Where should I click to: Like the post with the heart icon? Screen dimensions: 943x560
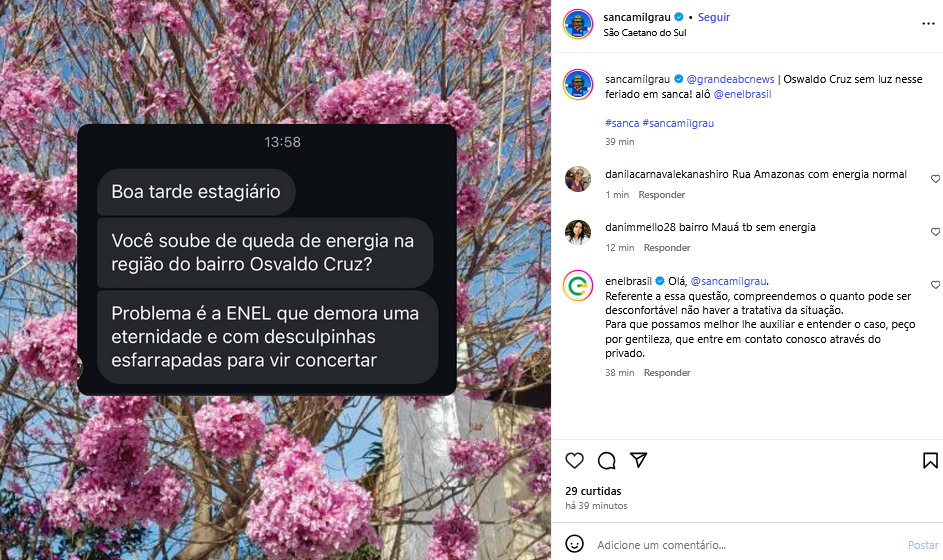point(574,461)
